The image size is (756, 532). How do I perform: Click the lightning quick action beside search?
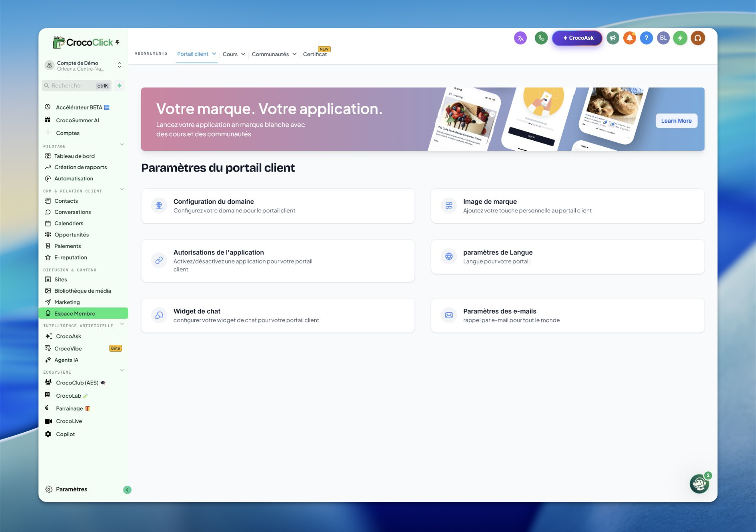[x=119, y=85]
